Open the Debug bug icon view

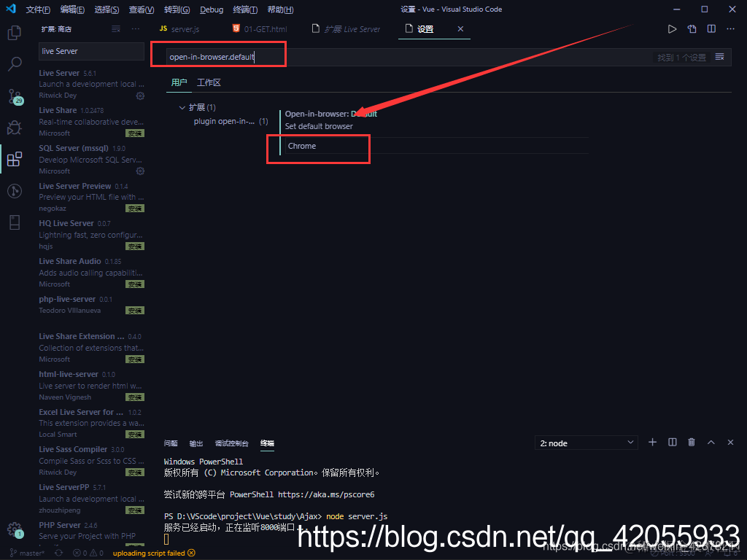15,128
